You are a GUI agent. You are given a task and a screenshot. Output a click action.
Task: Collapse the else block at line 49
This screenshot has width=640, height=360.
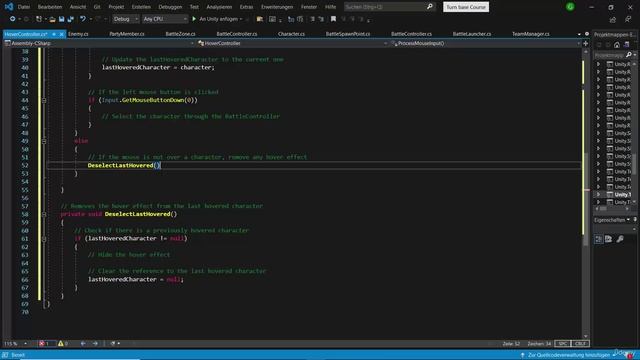44,141
